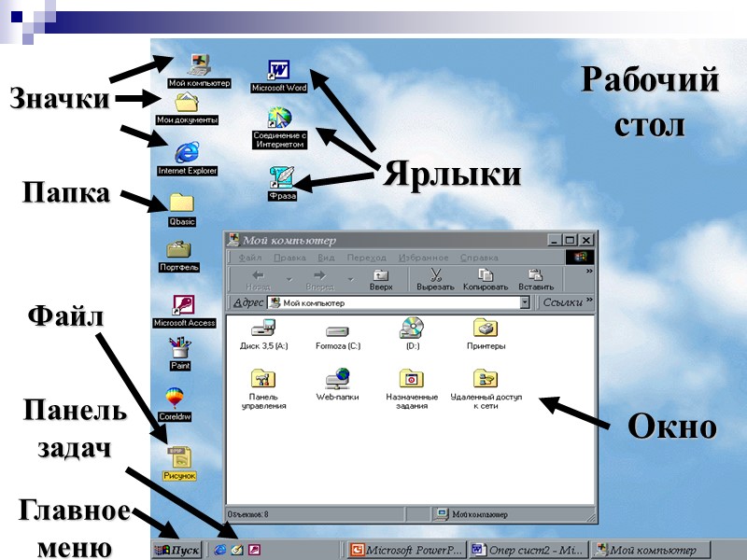The image size is (747, 560).
Task: Open the Справка menu
Action: 479,258
